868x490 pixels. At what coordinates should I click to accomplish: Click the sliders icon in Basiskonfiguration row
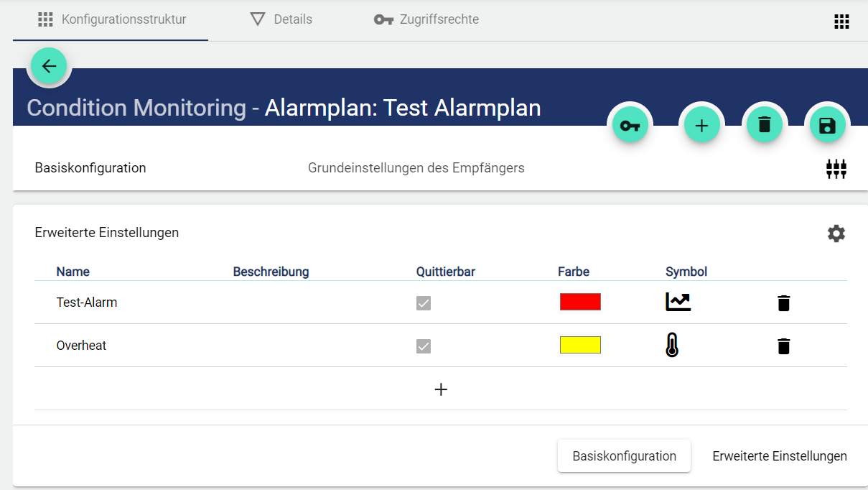click(x=836, y=169)
